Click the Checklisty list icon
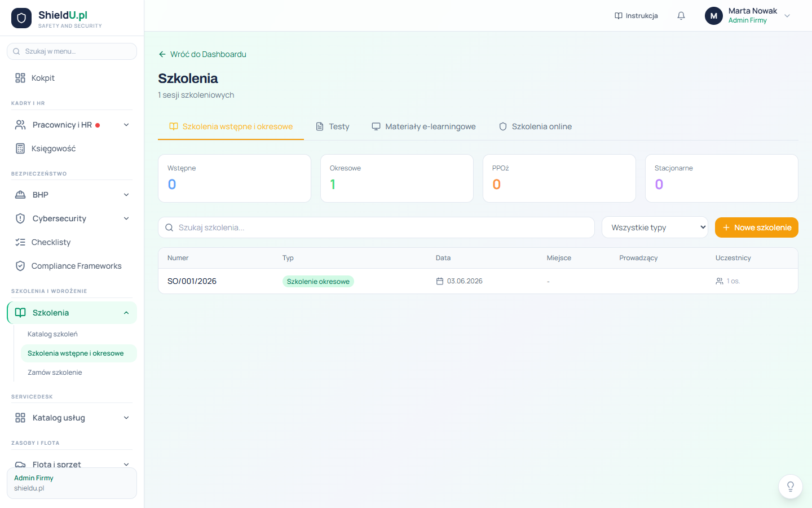Image resolution: width=812 pixels, height=508 pixels. [20, 242]
